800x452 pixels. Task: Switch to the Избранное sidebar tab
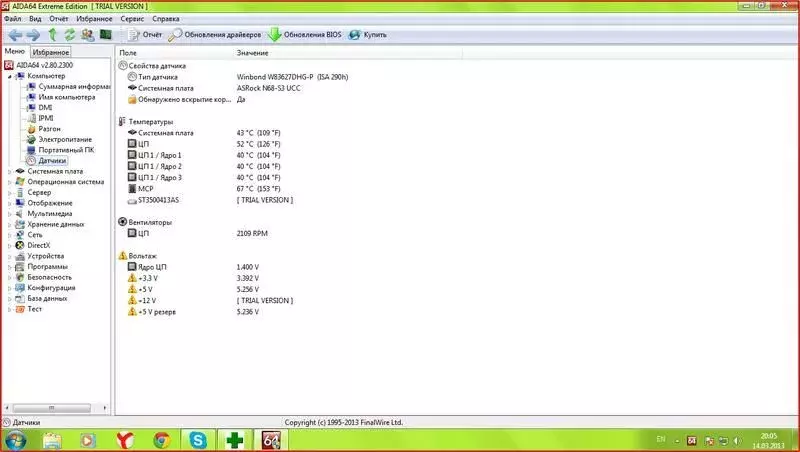click(51, 52)
